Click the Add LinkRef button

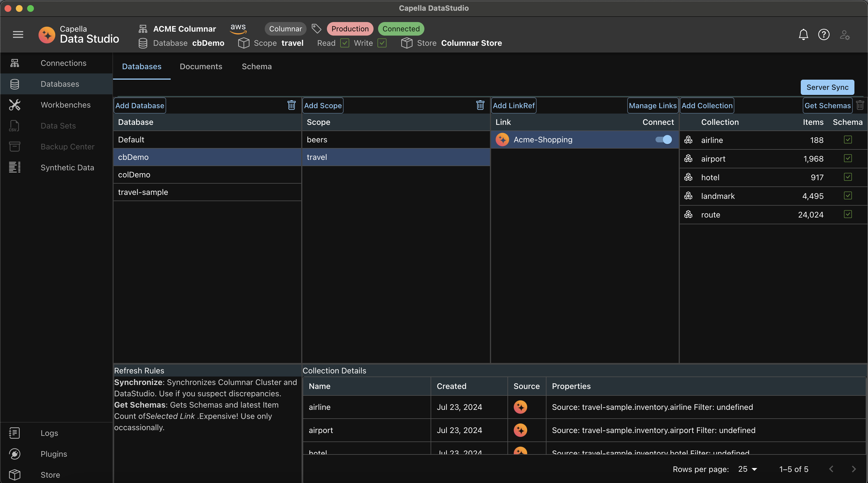(x=513, y=105)
